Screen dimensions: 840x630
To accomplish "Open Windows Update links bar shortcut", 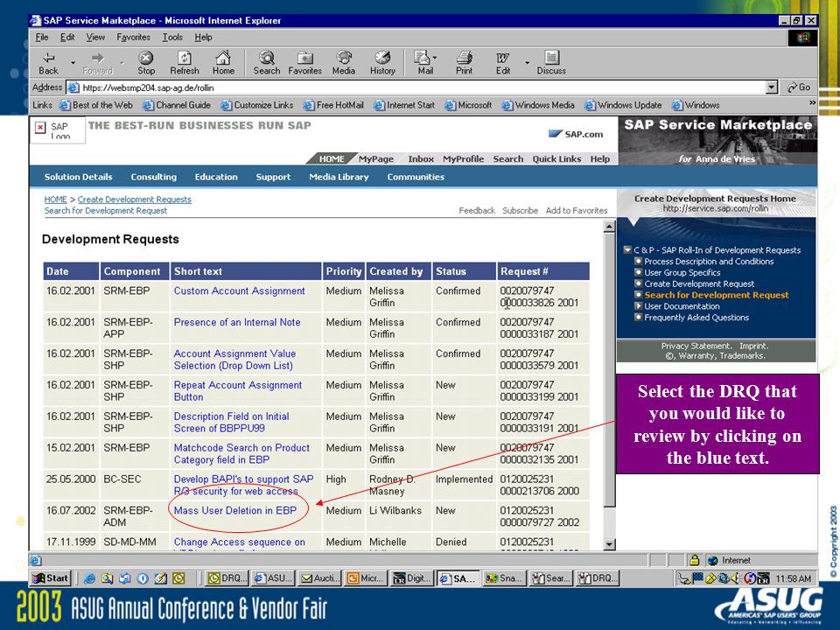I will pos(624,105).
